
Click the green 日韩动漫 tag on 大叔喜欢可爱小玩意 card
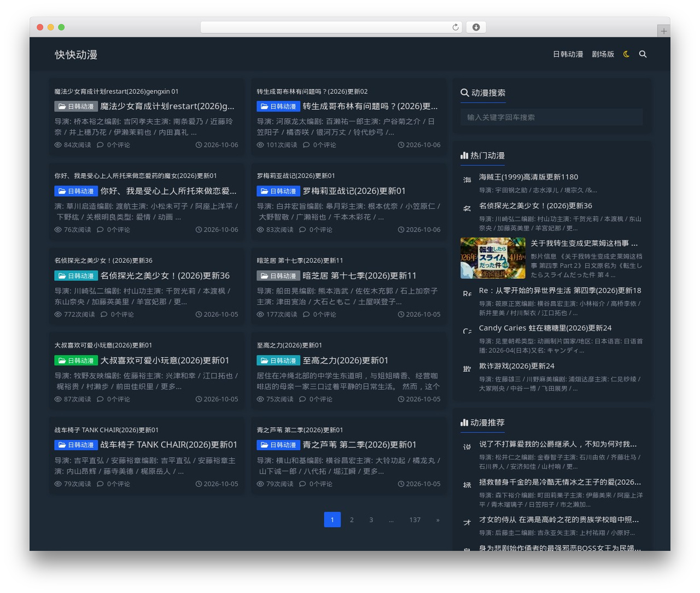[76, 361]
